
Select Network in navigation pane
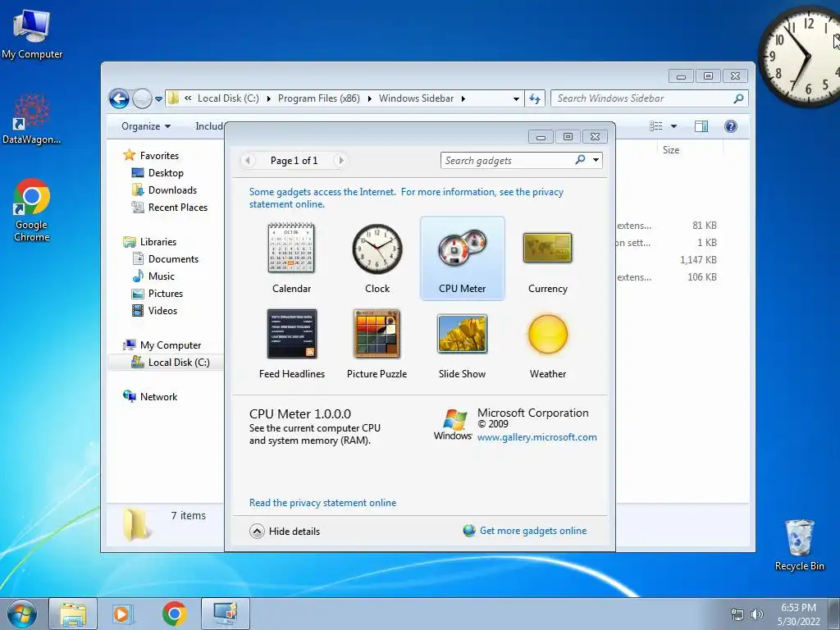point(158,397)
